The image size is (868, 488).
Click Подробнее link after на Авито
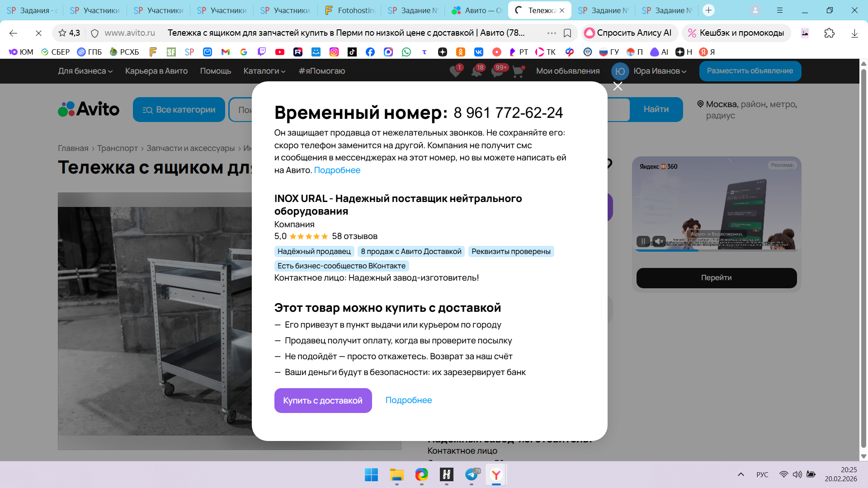click(337, 170)
